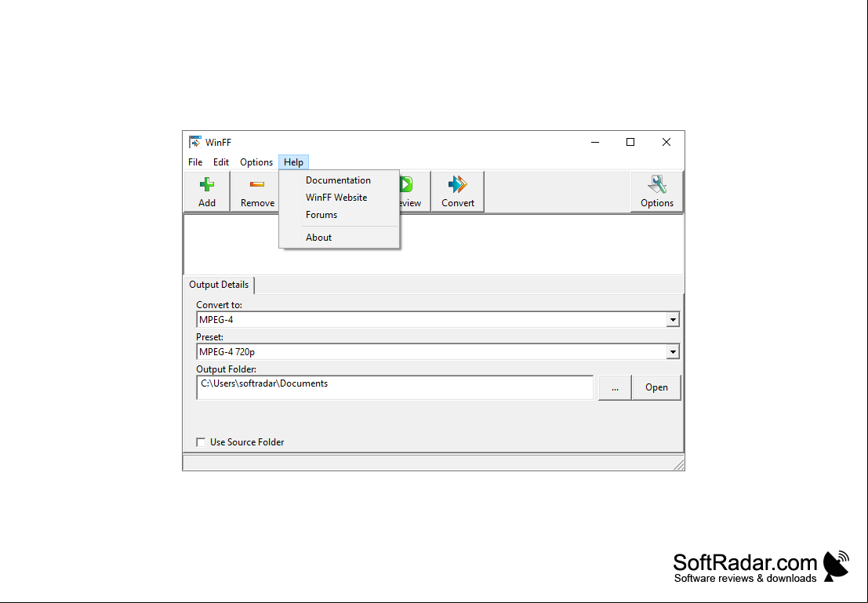Expand the Convert to dropdown showing MPEG-4

pyautogui.click(x=673, y=319)
